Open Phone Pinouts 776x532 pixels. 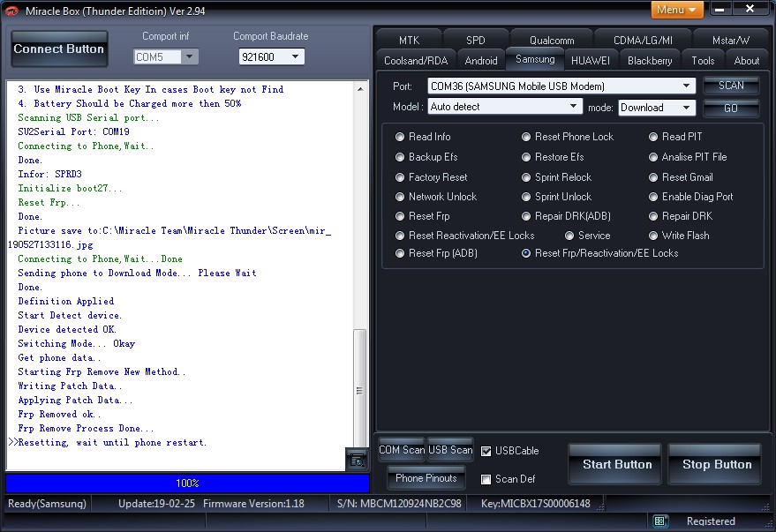tap(426, 478)
